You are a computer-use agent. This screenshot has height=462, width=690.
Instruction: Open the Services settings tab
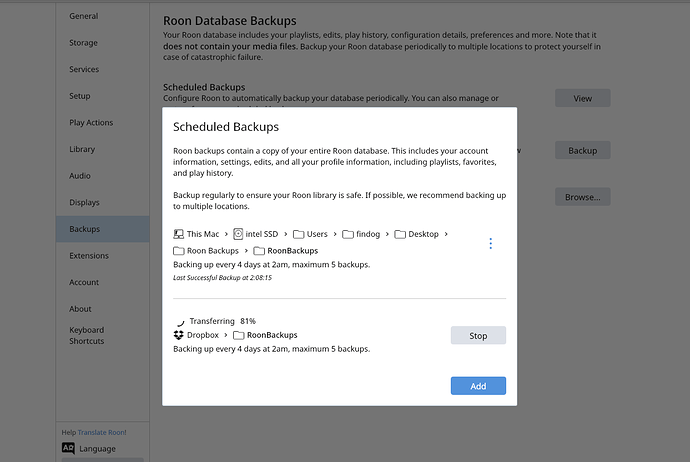point(103,69)
